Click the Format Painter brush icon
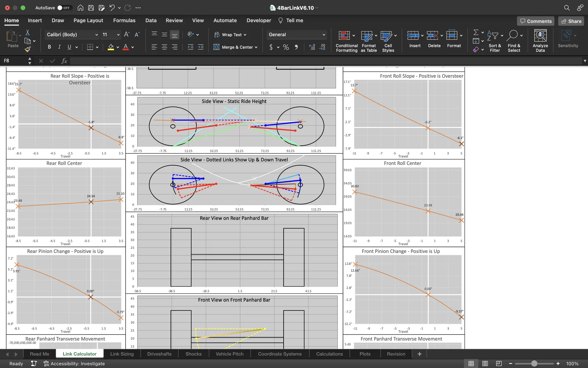 [28, 49]
